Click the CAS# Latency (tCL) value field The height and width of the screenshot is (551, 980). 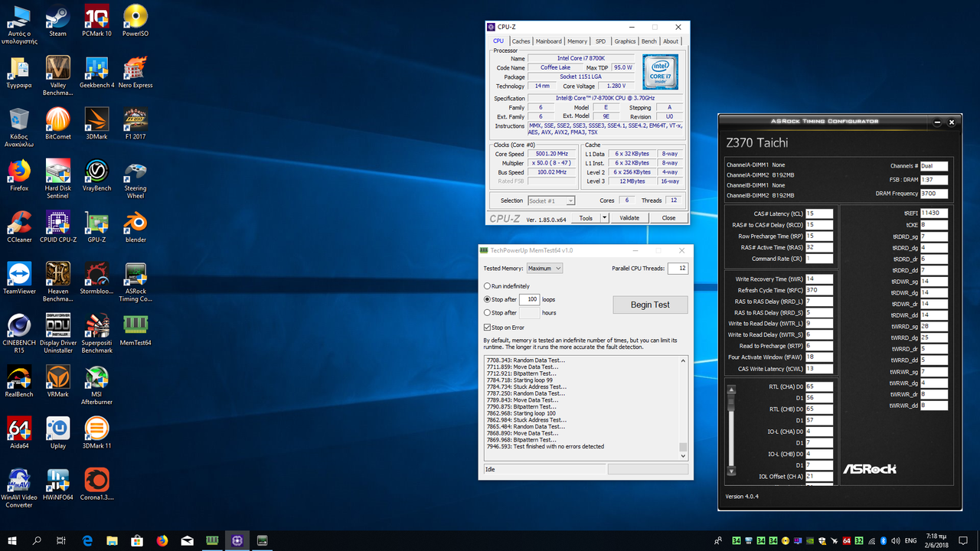pyautogui.click(x=818, y=214)
